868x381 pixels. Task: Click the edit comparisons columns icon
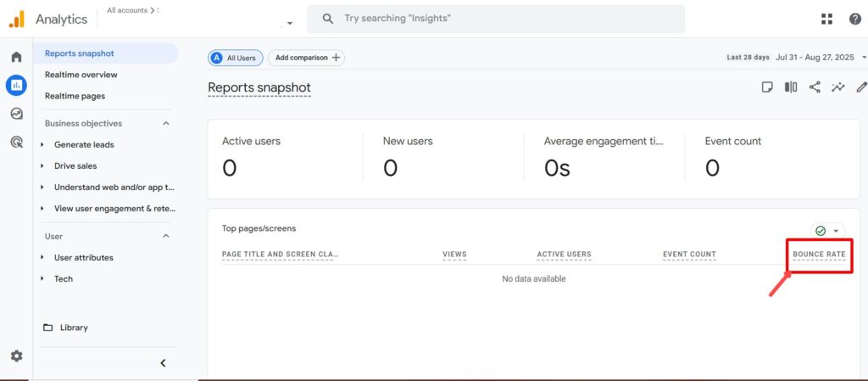(x=791, y=87)
